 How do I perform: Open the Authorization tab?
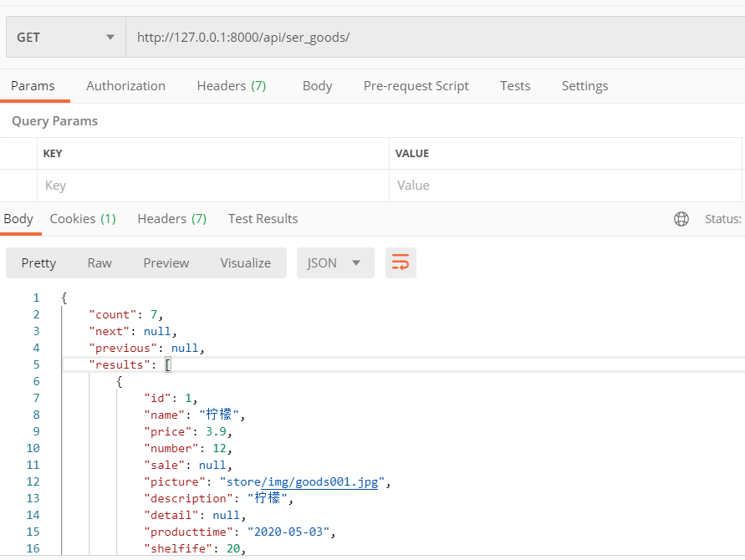[126, 86]
